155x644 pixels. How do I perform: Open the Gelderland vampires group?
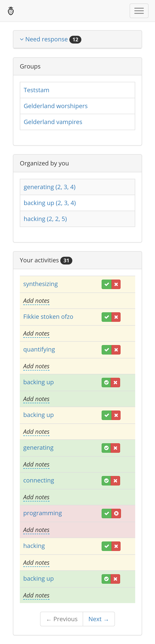(x=53, y=122)
